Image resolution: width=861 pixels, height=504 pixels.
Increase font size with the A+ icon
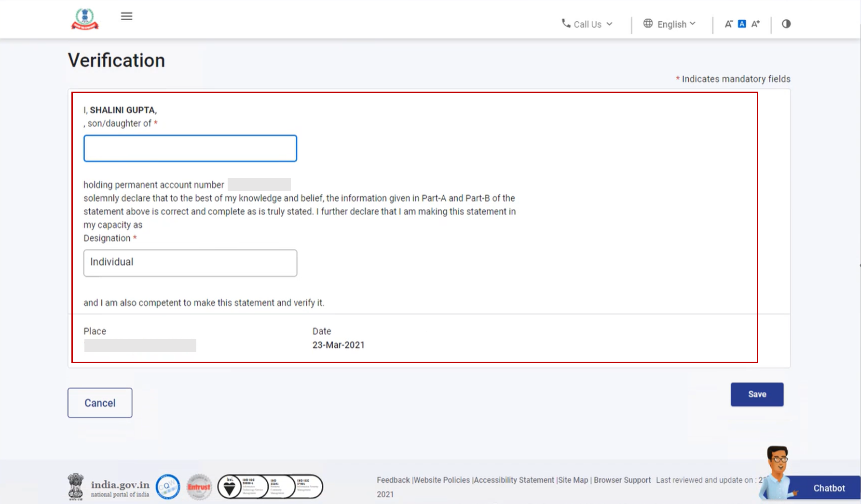[755, 23]
